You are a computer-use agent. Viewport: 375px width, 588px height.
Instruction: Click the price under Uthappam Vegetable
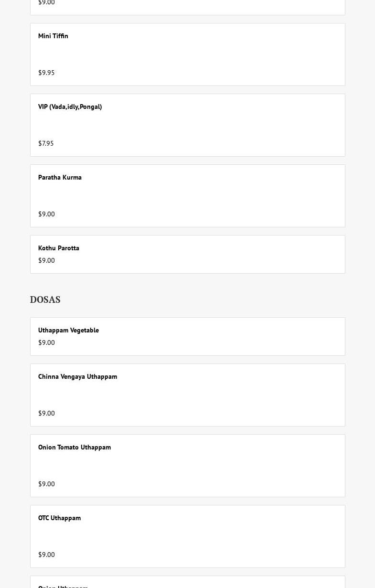[x=46, y=343]
